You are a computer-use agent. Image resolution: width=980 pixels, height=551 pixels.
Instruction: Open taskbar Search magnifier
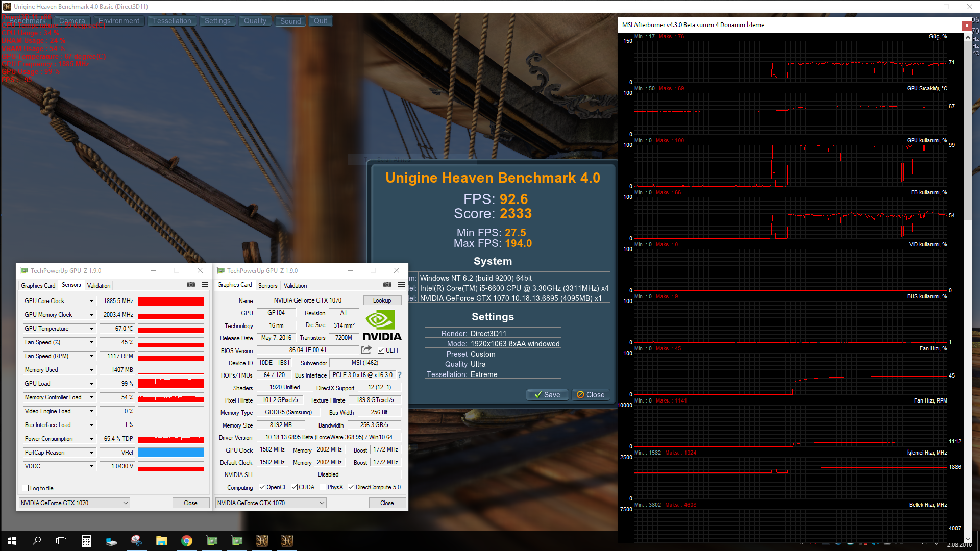pos(37,541)
